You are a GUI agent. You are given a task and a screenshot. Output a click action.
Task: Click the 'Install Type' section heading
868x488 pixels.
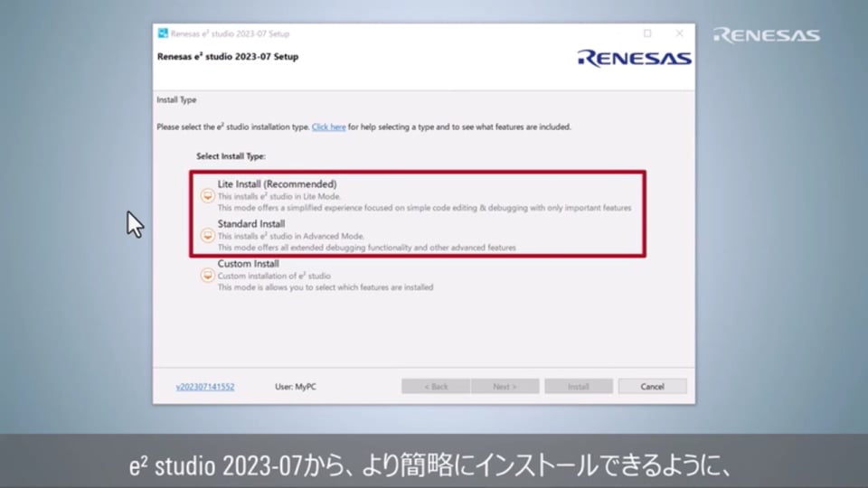(176, 100)
